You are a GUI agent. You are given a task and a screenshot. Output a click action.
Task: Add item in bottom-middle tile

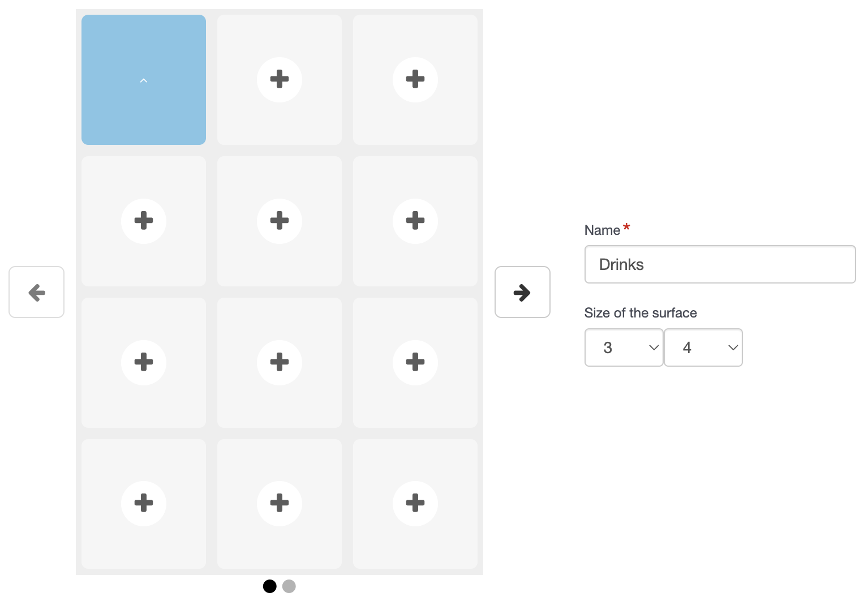280,503
